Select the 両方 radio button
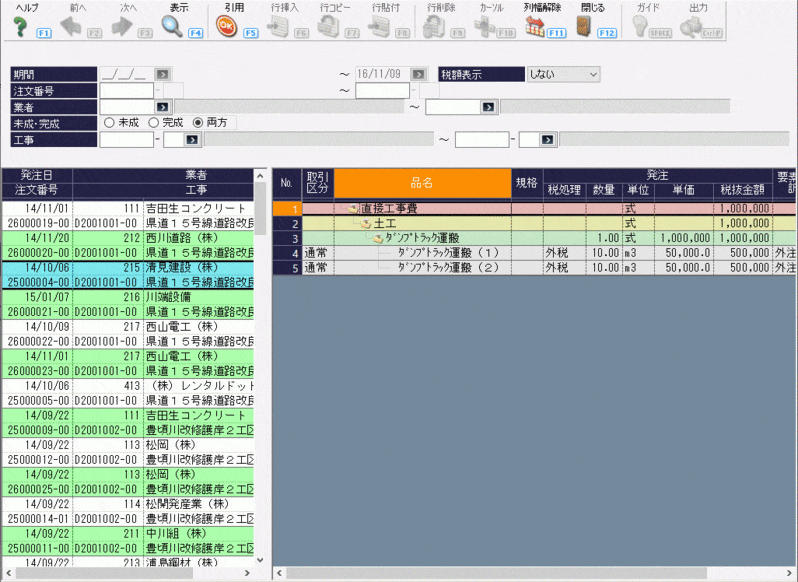The width and height of the screenshot is (798, 582). 198,122
